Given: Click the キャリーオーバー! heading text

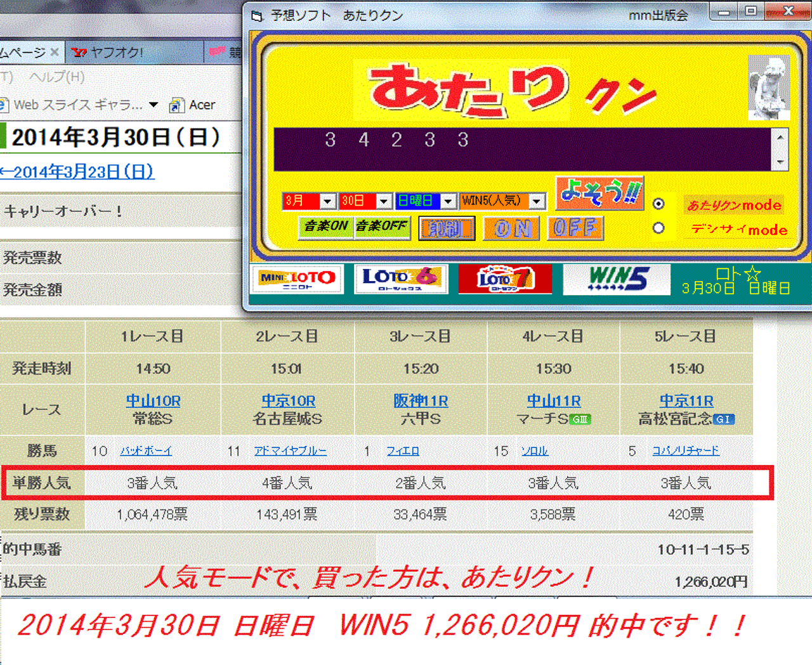Looking at the screenshot, I should 63,211.
